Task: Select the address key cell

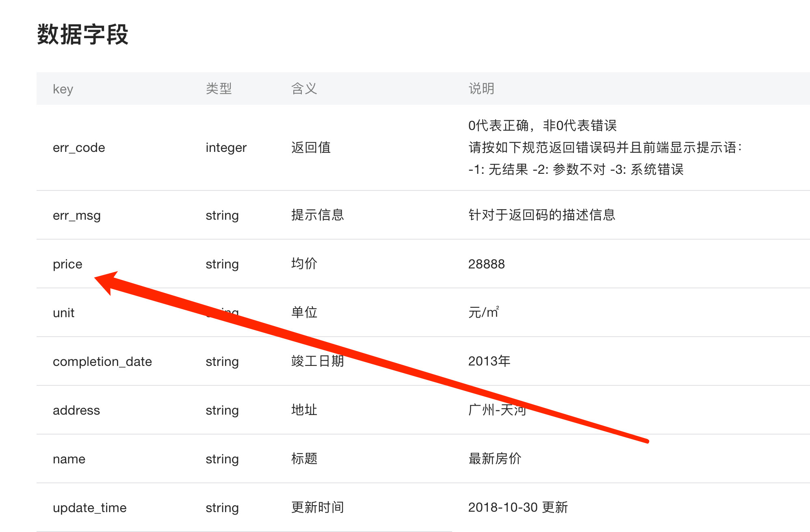Action: click(x=76, y=410)
